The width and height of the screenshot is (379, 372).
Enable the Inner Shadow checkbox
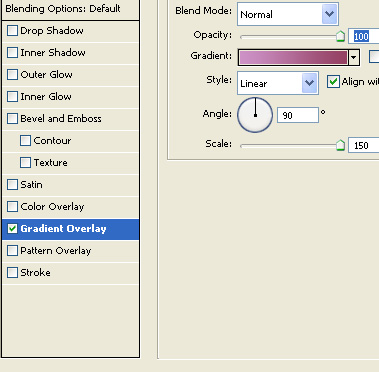tap(12, 53)
